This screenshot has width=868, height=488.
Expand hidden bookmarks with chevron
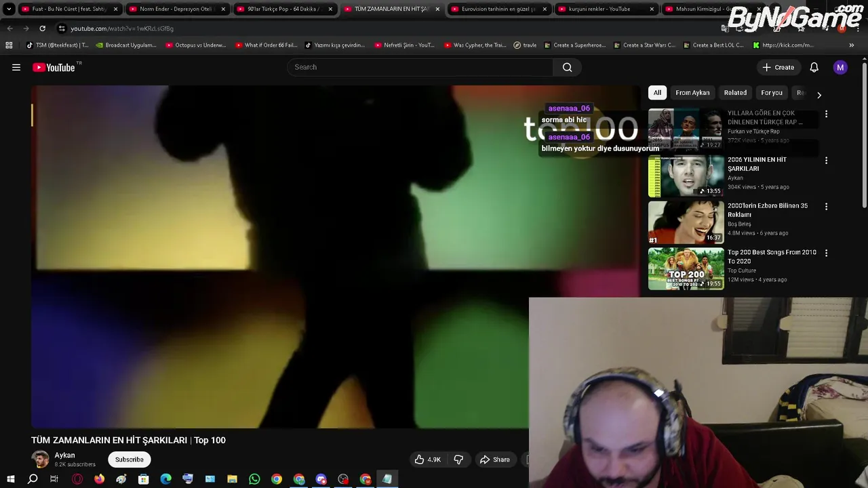click(x=852, y=45)
